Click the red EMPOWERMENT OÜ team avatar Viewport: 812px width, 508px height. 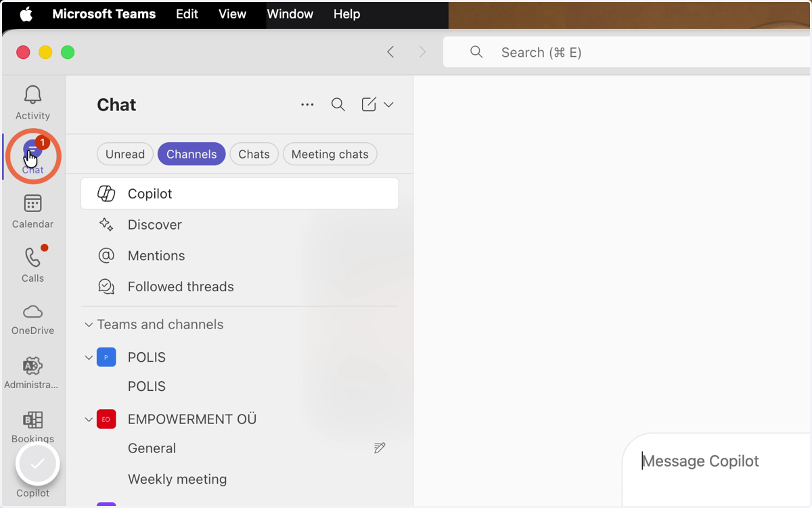(x=106, y=419)
